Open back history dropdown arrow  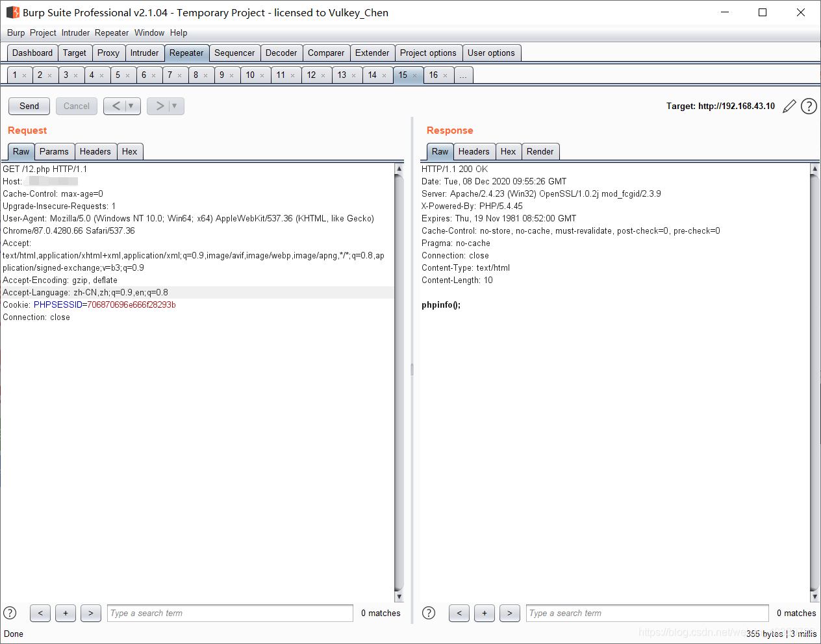132,106
